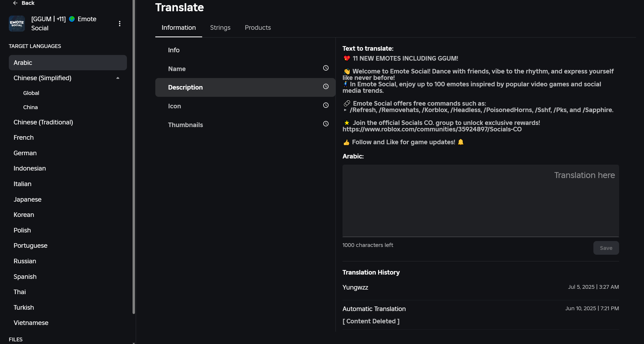
Task: Select the Global Chinese variant
Action: click(31, 93)
